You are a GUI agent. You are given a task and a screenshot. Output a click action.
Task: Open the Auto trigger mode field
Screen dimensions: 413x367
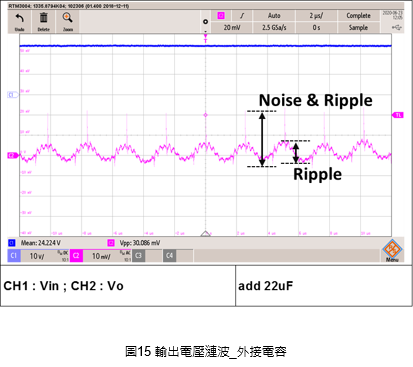click(x=274, y=16)
